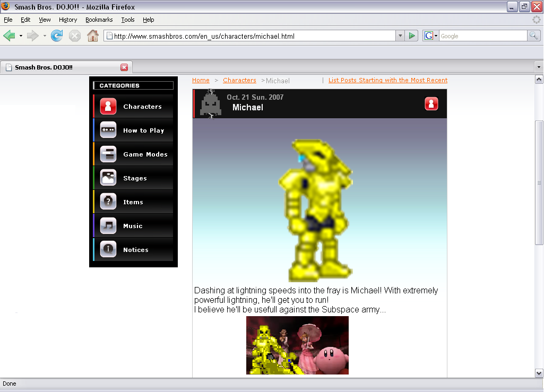This screenshot has width=544, height=392.
Task: Click the Forward arrow button
Action: (x=32, y=36)
